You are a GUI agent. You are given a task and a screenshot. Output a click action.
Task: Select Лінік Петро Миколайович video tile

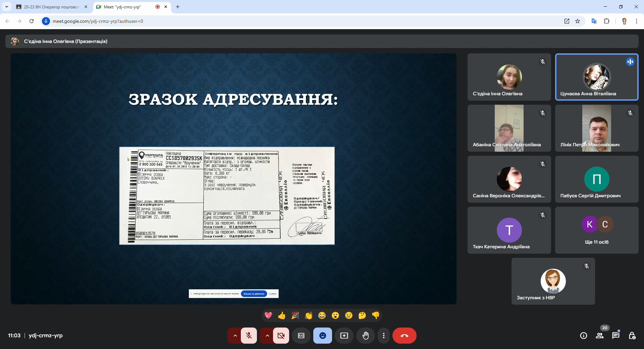point(597,128)
